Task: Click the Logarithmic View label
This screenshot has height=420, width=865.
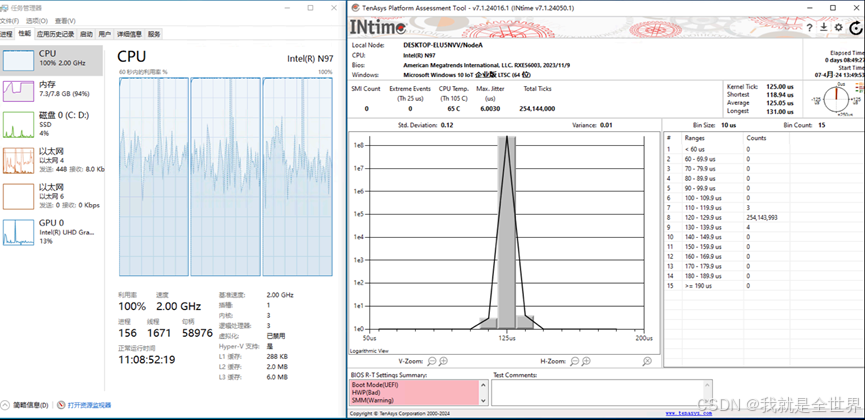Action: click(x=369, y=350)
